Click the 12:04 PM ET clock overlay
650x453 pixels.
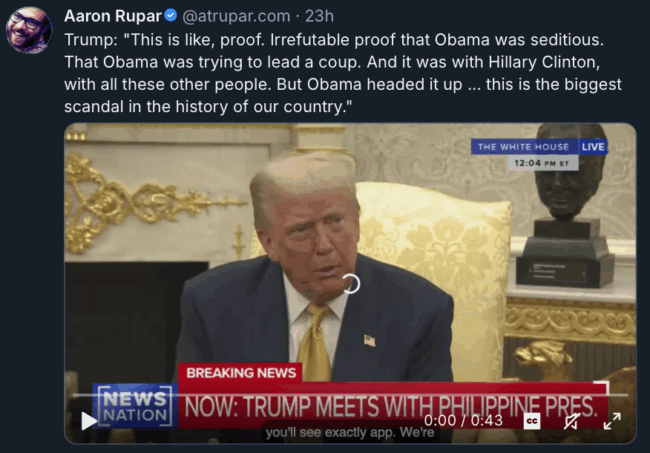click(x=543, y=163)
